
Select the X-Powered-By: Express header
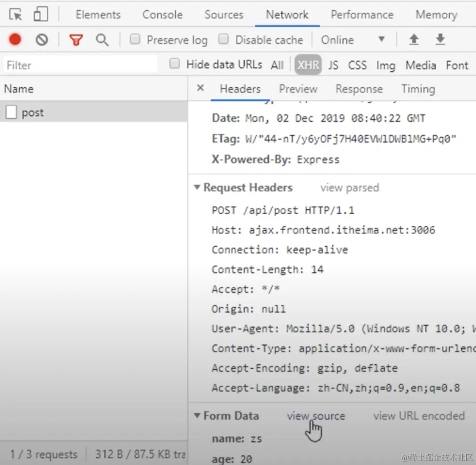coord(275,159)
